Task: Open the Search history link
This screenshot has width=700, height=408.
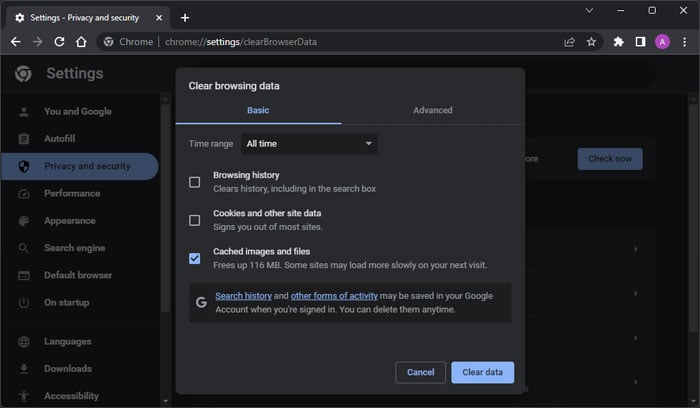Action: click(243, 296)
